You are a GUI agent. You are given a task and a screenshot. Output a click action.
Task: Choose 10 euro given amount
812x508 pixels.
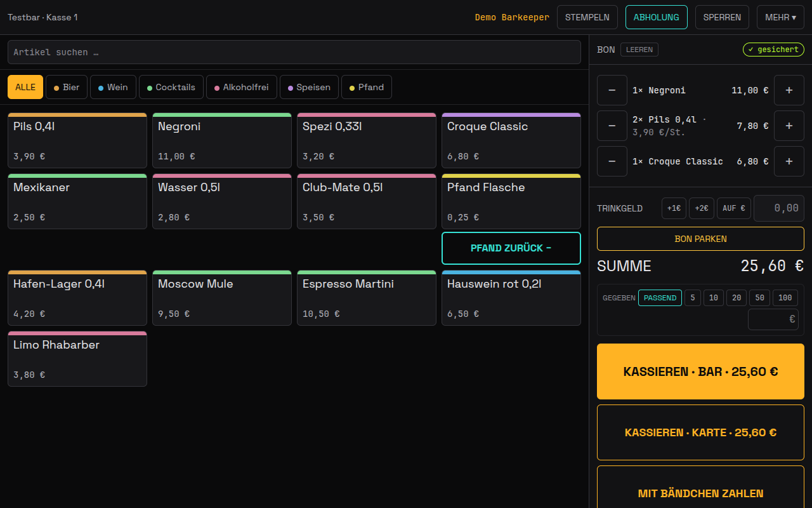(714, 298)
